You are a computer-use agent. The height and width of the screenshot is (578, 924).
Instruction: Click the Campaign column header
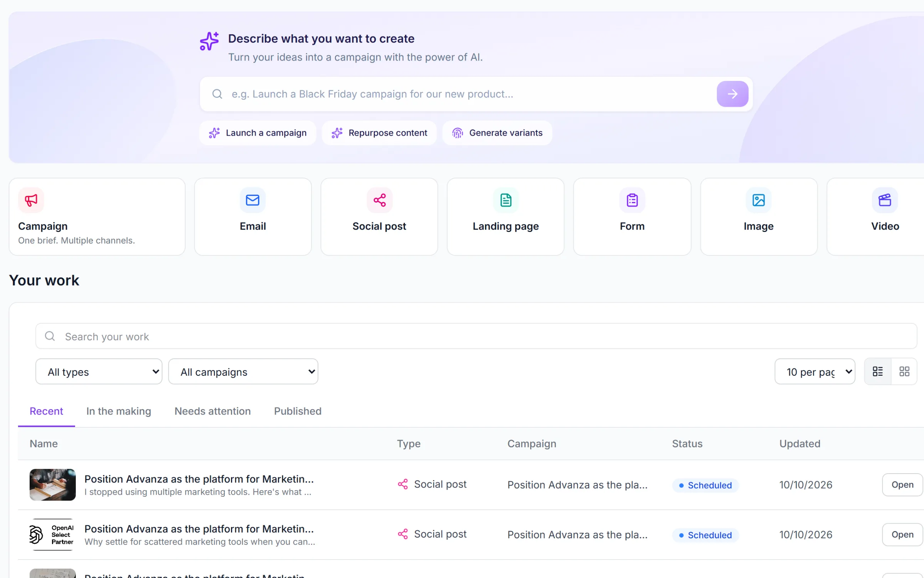pyautogui.click(x=532, y=444)
